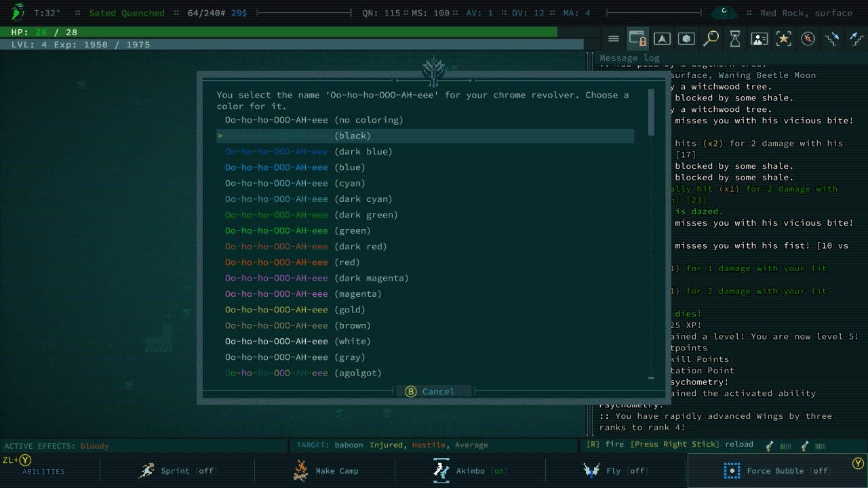Toggle the Fly ability
This screenshot has width=868, height=488.
coord(612,470)
